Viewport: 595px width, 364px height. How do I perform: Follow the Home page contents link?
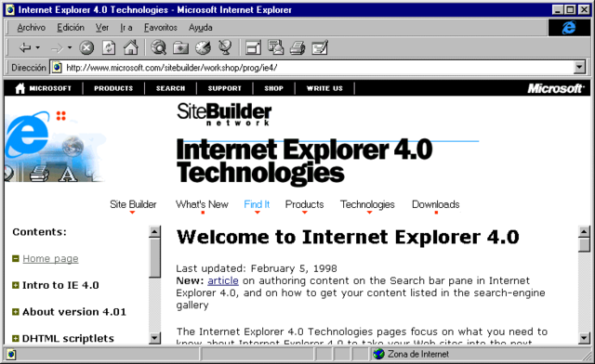point(50,258)
